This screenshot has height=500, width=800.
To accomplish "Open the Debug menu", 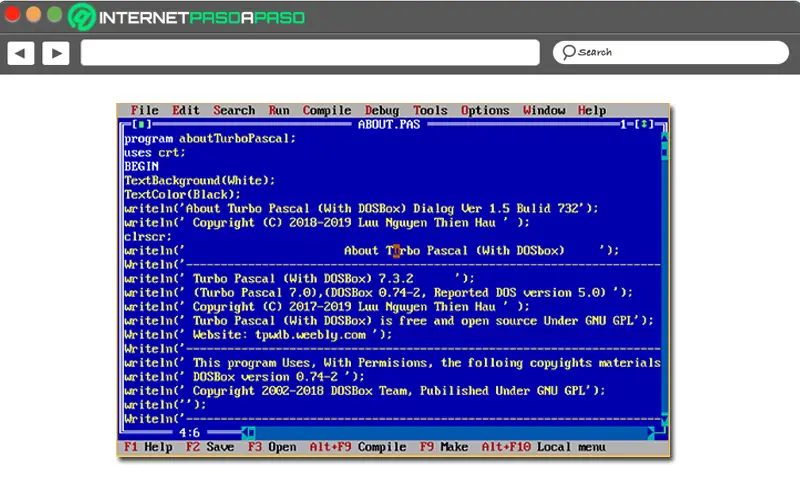I will (382, 110).
